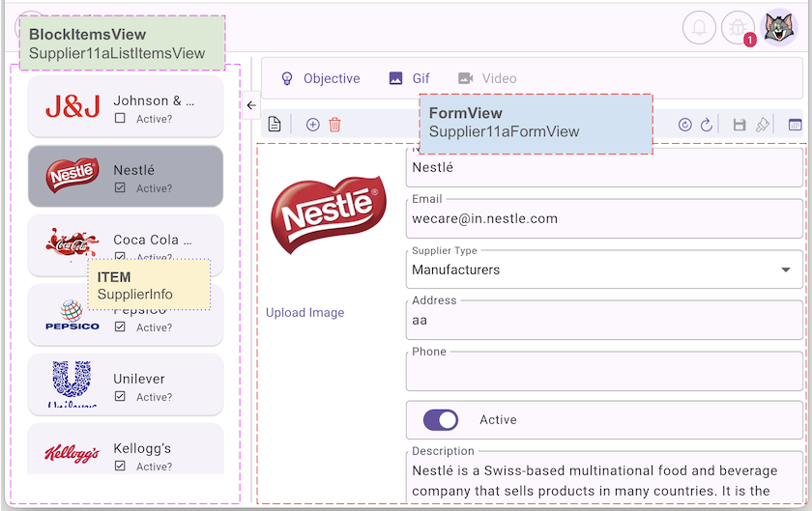This screenshot has height=511, width=812.
Task: Switch to the Objective tab
Action: click(x=320, y=78)
